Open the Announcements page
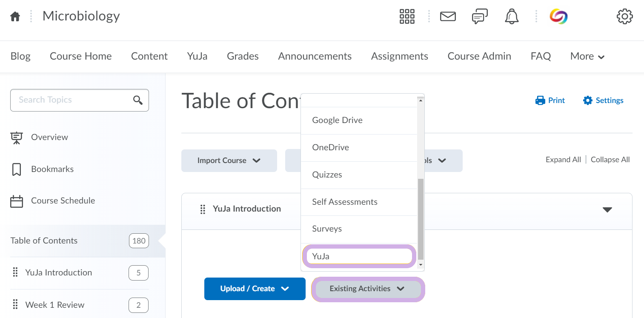The height and width of the screenshot is (318, 644). point(315,56)
